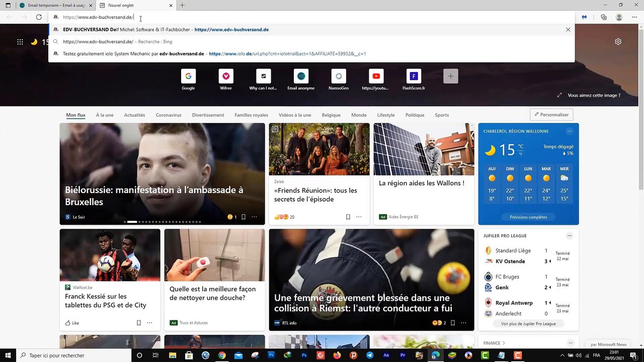The image size is (644, 362).
Task: Click in the address bar URL field
Action: (311, 17)
